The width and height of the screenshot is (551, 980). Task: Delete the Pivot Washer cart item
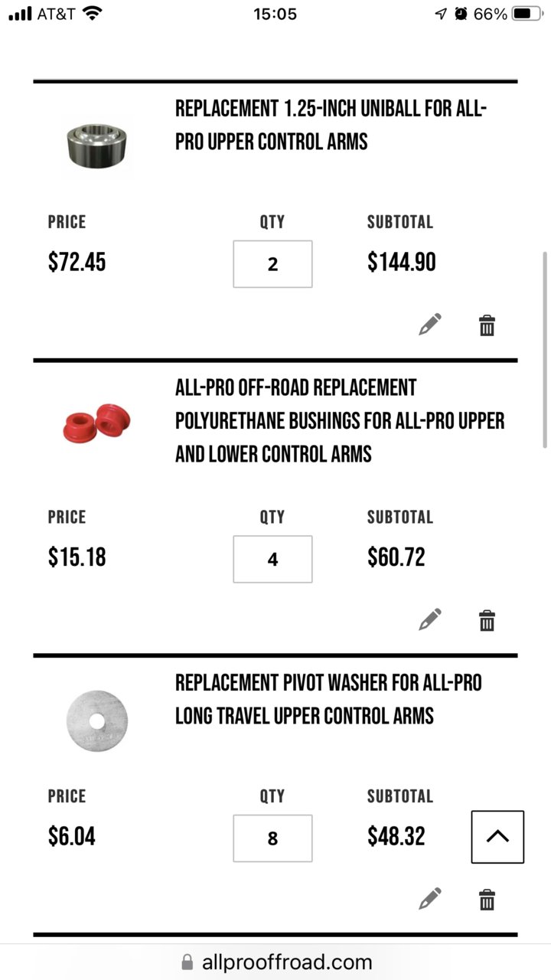point(487,899)
